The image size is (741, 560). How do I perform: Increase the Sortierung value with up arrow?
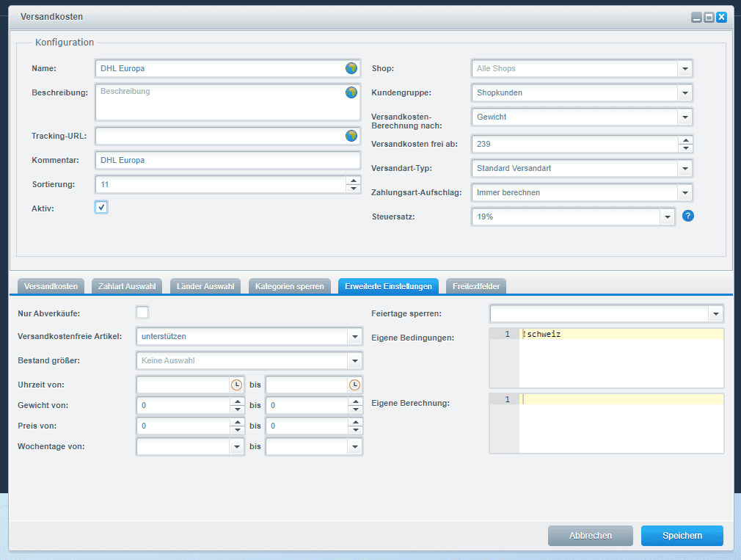point(354,180)
